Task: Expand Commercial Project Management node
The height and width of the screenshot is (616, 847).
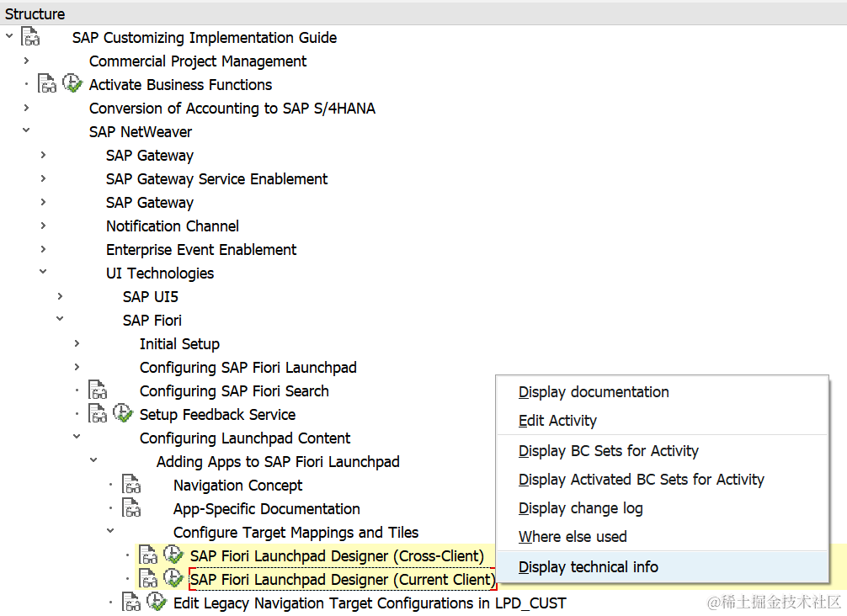Action: (26, 61)
